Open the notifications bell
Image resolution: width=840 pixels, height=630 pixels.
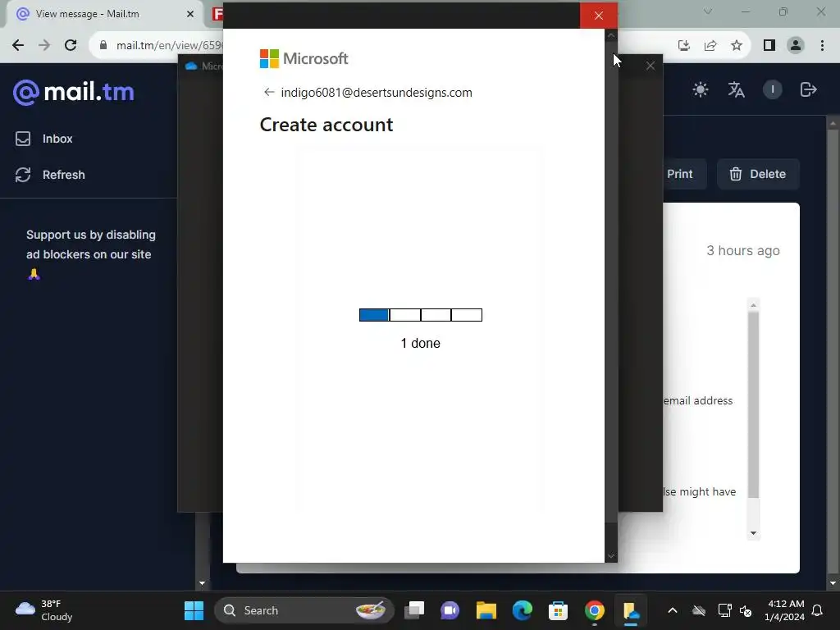(x=818, y=610)
